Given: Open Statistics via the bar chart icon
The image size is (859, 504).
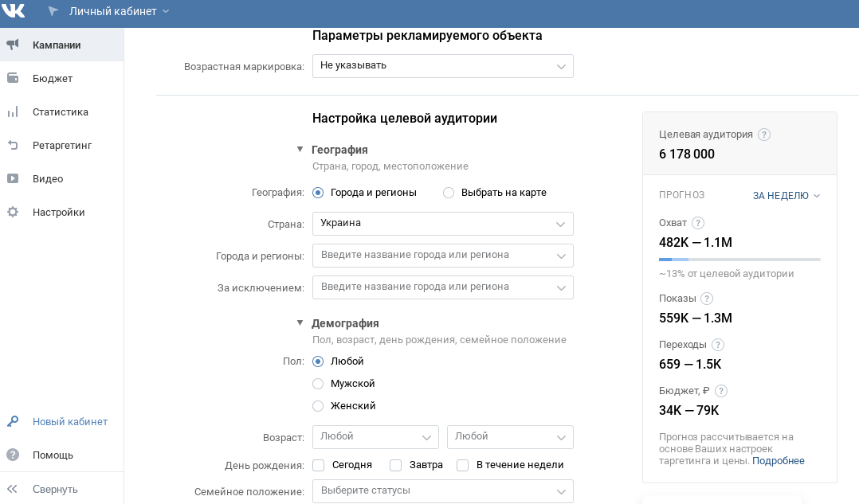Looking at the screenshot, I should (13, 112).
